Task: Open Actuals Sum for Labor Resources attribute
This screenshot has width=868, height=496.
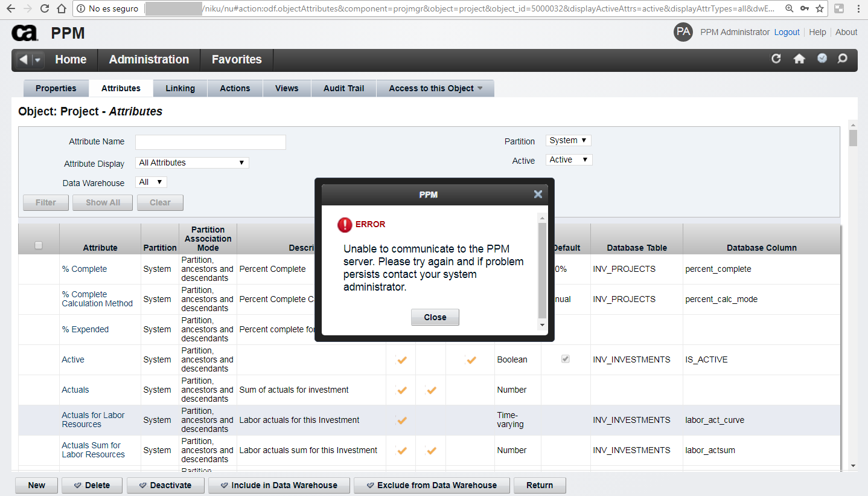Action: 93,450
